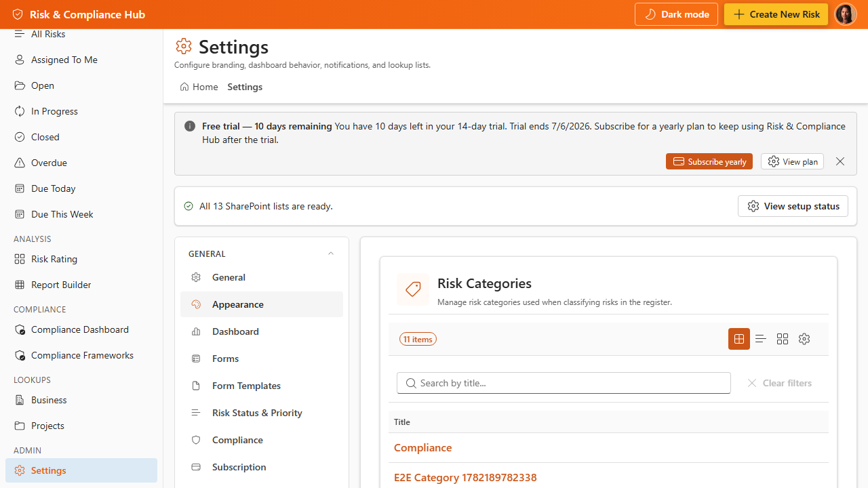Show risks Due Today
Screen dimensions: 868x488
pyautogui.click(x=81, y=188)
